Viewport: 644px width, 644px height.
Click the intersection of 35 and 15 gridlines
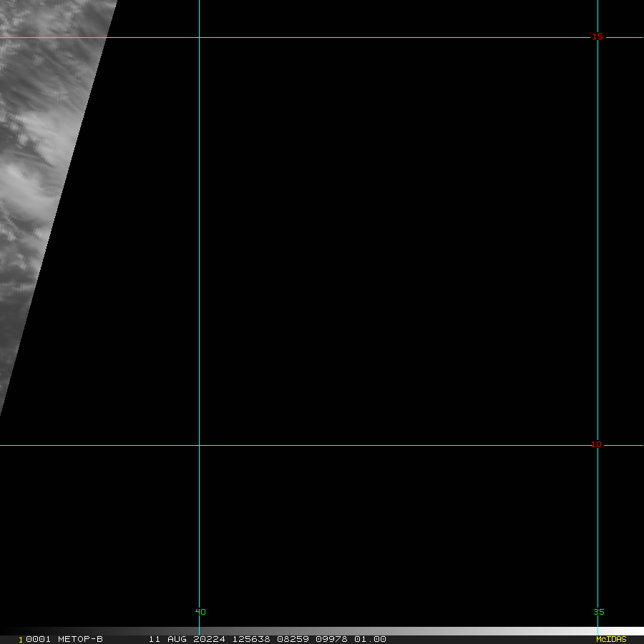click(x=597, y=37)
